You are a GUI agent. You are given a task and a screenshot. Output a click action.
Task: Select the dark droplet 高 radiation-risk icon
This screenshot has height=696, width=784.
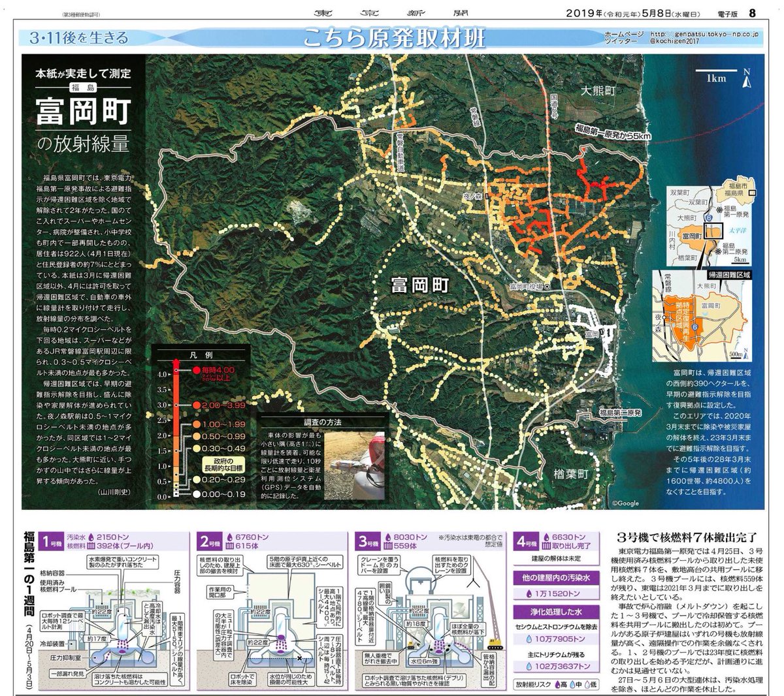(557, 684)
